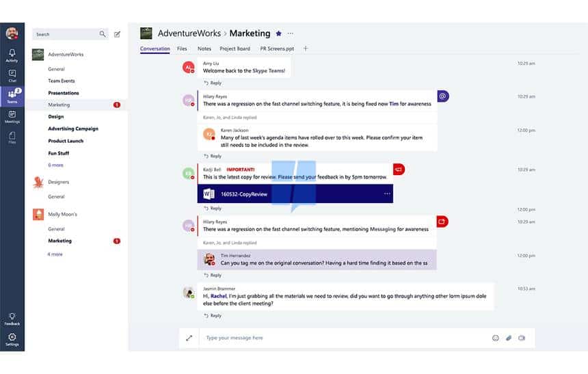The height and width of the screenshot is (374, 588).
Task: Open Meetings calendar icon
Action: 12,117
